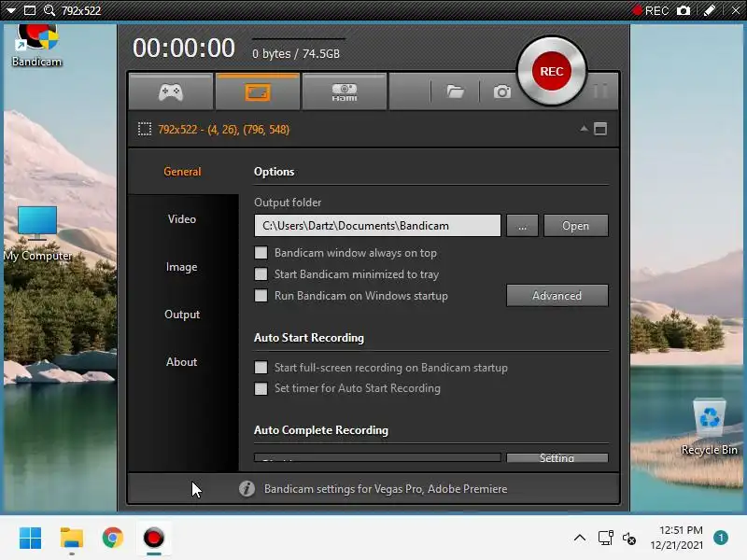
Task: Select My Computer desktop icon
Action: [x=37, y=234]
